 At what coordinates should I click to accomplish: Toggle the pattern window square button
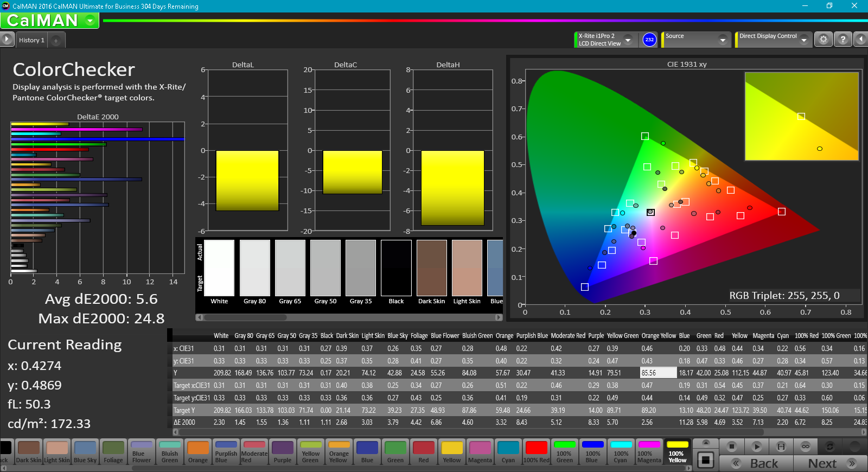[705, 460]
